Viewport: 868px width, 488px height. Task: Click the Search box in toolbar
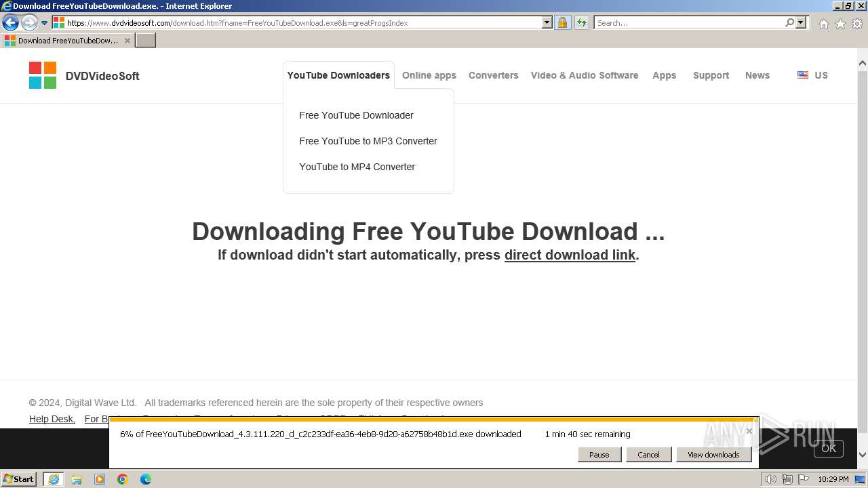click(689, 23)
